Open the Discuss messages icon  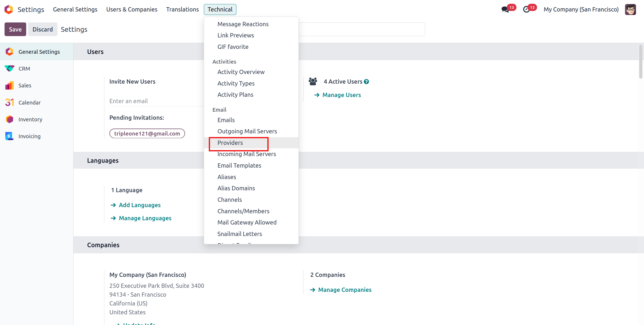[505, 9]
